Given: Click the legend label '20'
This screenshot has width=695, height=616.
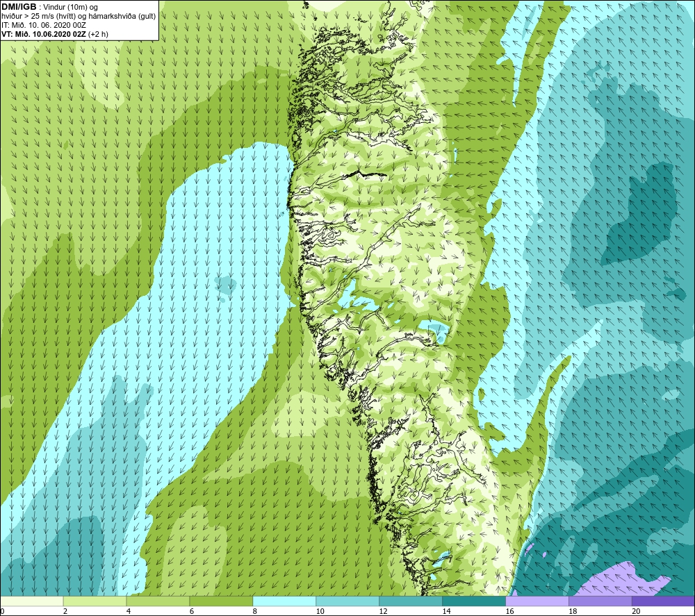Looking at the screenshot, I should click(x=636, y=611).
